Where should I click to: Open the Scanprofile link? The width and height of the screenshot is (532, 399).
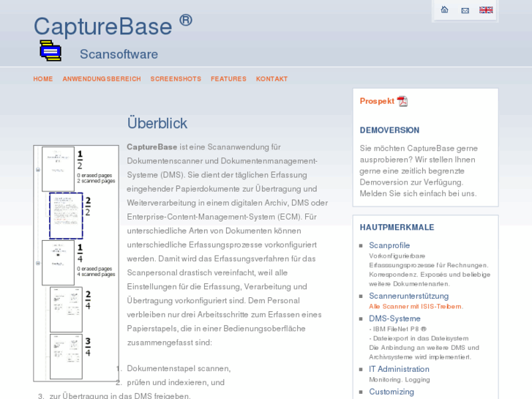pyautogui.click(x=389, y=245)
